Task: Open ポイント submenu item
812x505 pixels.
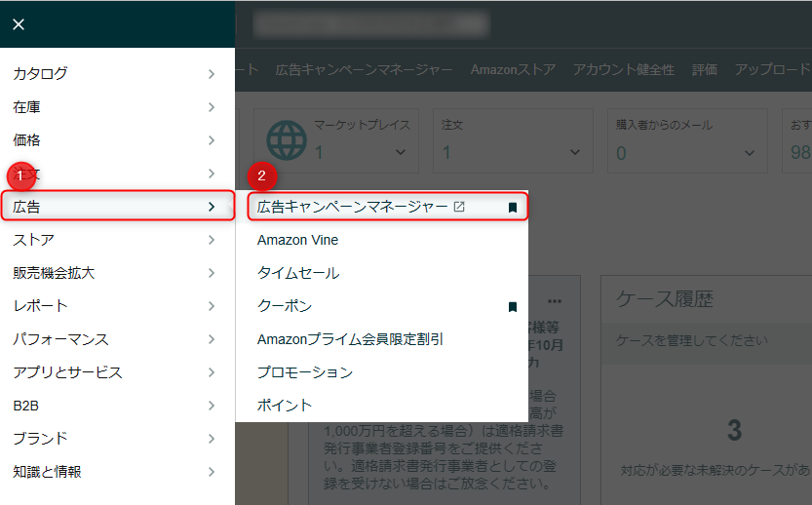Action: click(x=285, y=406)
